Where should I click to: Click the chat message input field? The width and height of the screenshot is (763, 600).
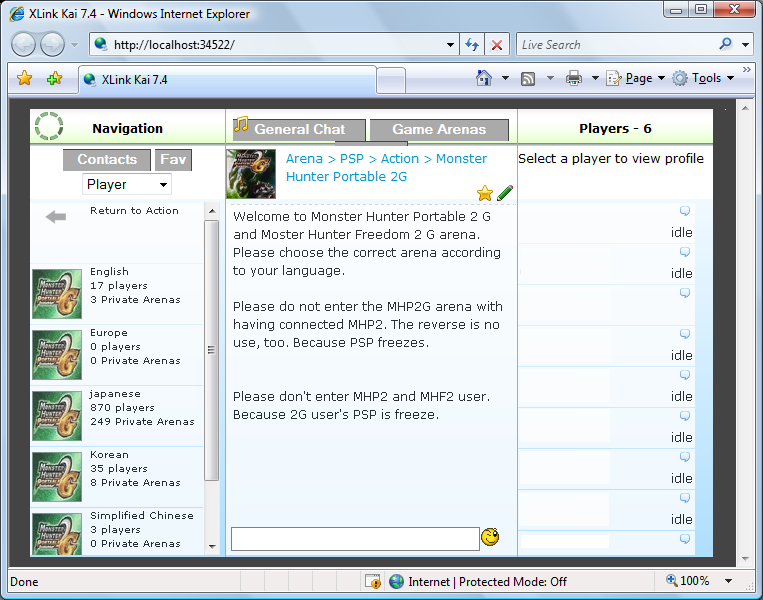coord(355,539)
